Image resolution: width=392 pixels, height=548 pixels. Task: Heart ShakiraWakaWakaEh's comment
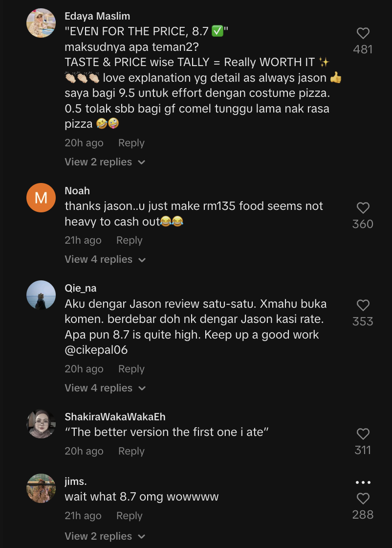tap(363, 434)
